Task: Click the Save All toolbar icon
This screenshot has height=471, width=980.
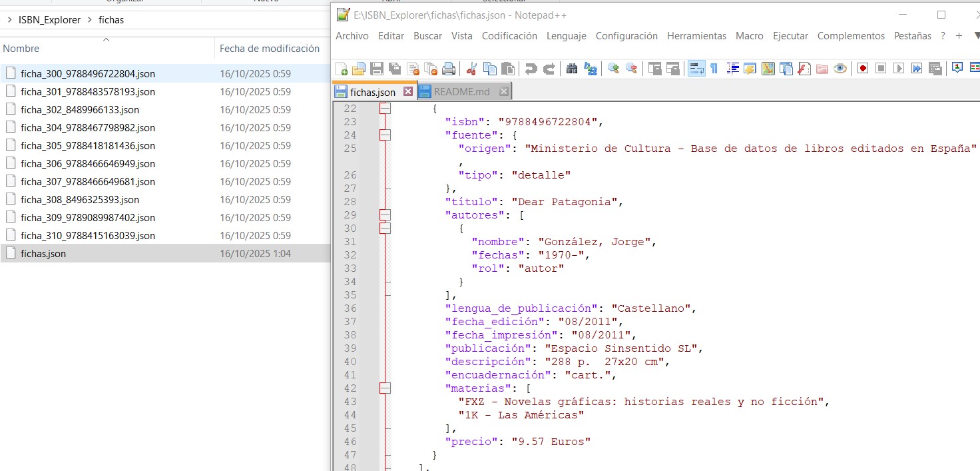Action: coord(395,68)
